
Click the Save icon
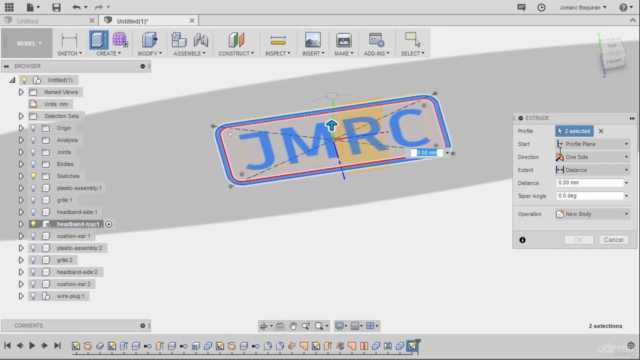56,7
